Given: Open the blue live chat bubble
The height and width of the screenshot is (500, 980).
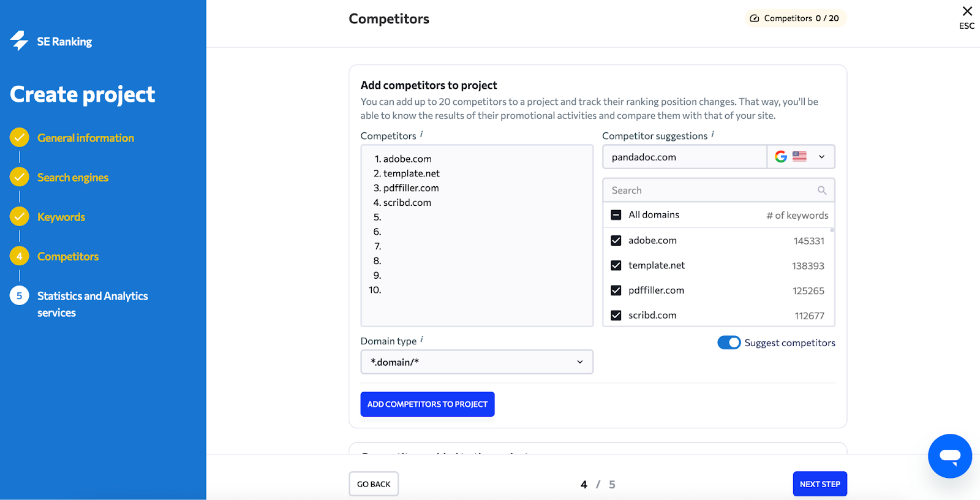Looking at the screenshot, I should coord(950,456).
